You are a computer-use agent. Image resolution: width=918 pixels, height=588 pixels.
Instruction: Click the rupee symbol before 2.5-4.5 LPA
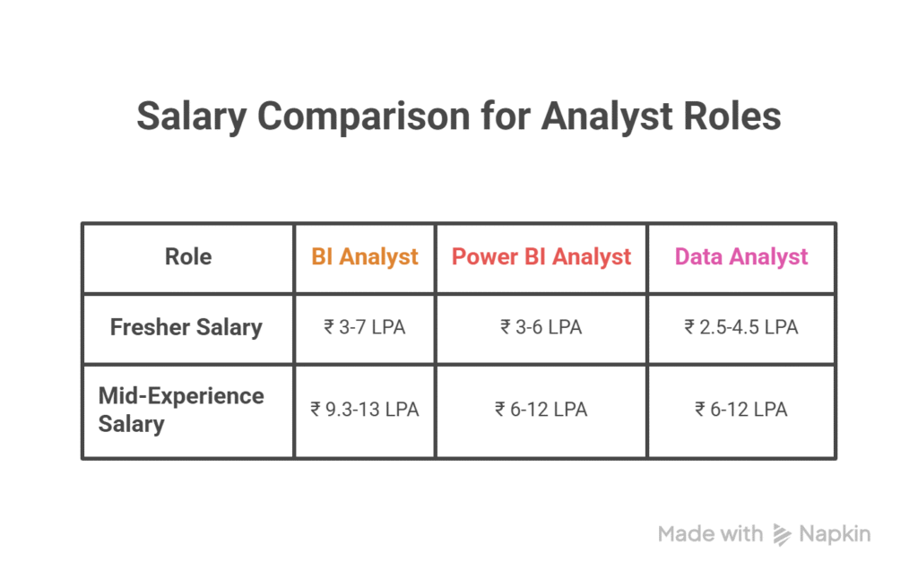(x=689, y=328)
